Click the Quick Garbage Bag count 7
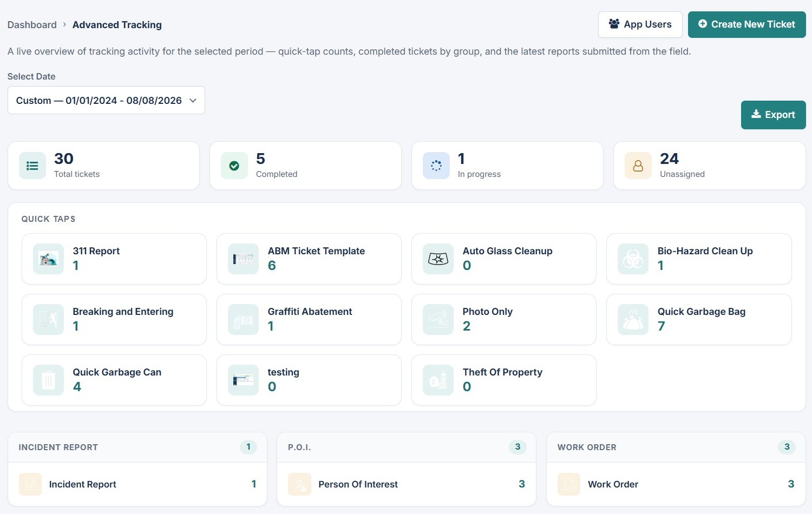Screen dimensions: 812x514 (661, 326)
